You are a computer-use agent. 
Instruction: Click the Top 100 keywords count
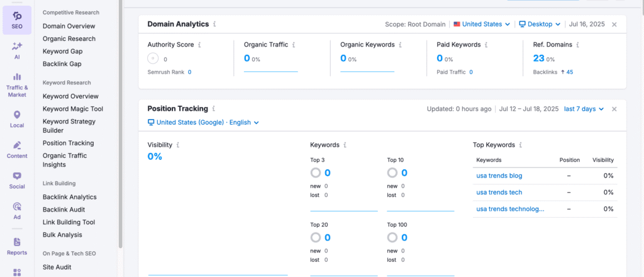click(404, 237)
